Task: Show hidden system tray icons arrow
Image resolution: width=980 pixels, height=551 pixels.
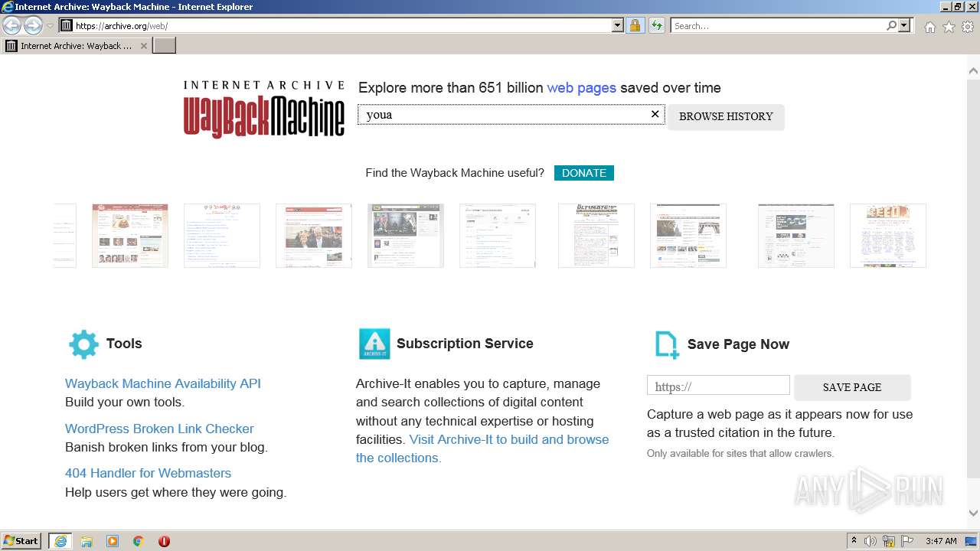Action: (x=854, y=541)
